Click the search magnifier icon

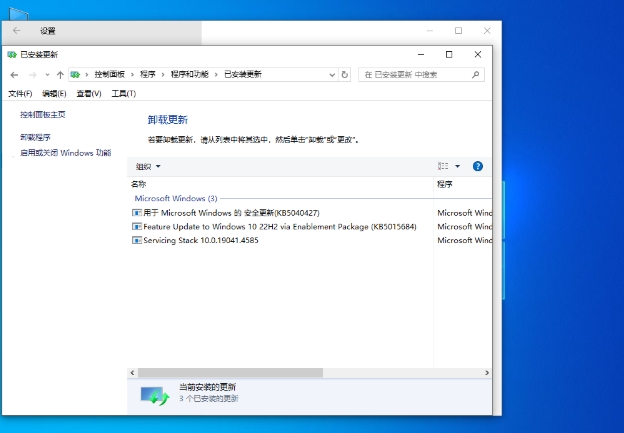[x=475, y=74]
